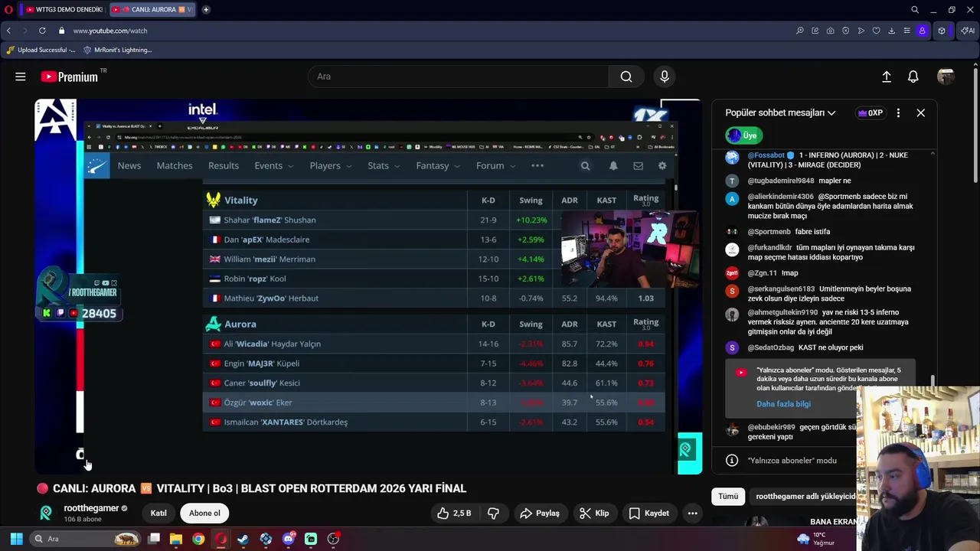Open the HLTV 'Matches' menu item in the video
980x551 pixels.
pyautogui.click(x=175, y=165)
